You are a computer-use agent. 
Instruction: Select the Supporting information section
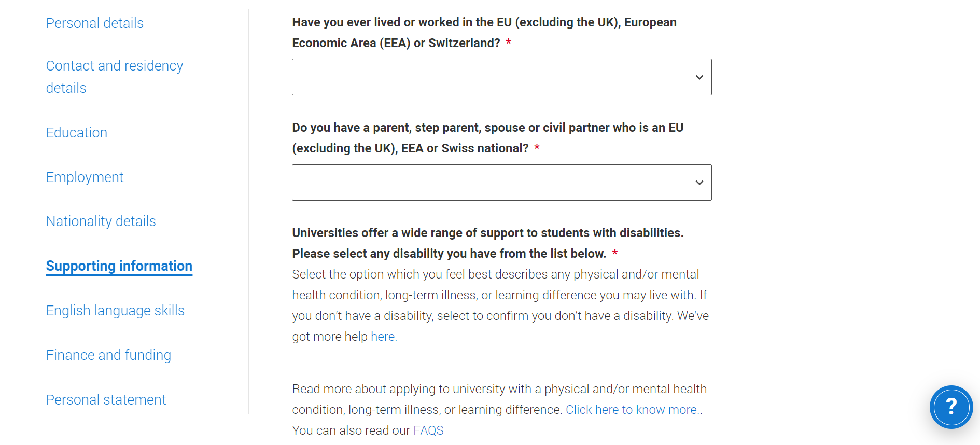(x=119, y=266)
